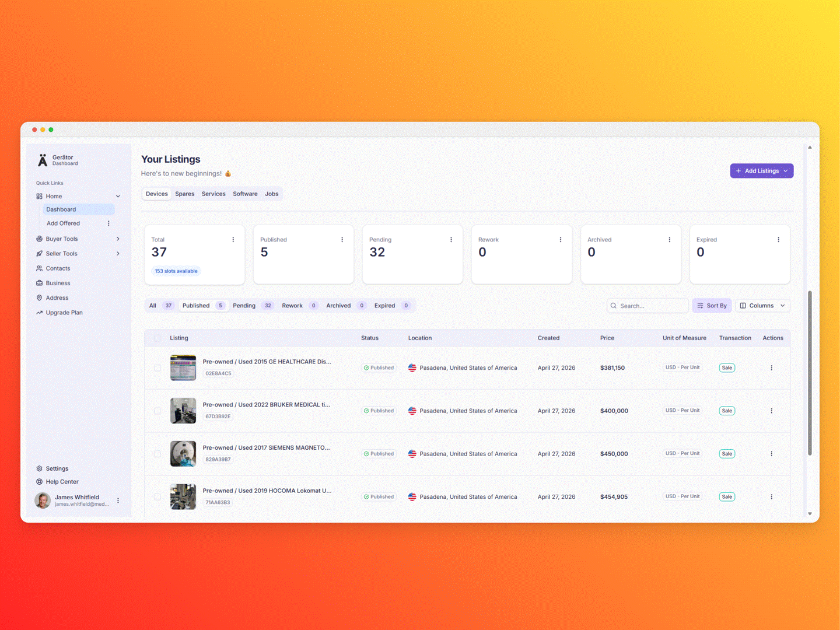Viewport: 840px width, 630px height.
Task: Click the Seller Tools rocket icon
Action: tap(39, 254)
